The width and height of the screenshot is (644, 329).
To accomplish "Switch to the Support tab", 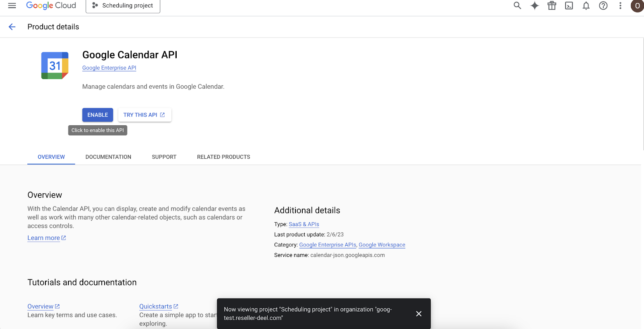I will coord(164,157).
